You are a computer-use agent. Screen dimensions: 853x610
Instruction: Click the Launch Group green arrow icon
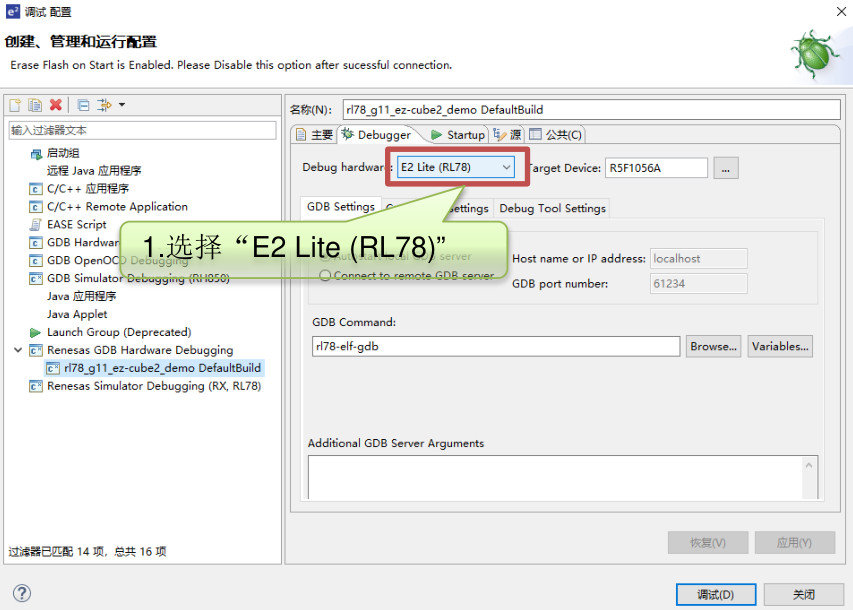tap(35, 332)
